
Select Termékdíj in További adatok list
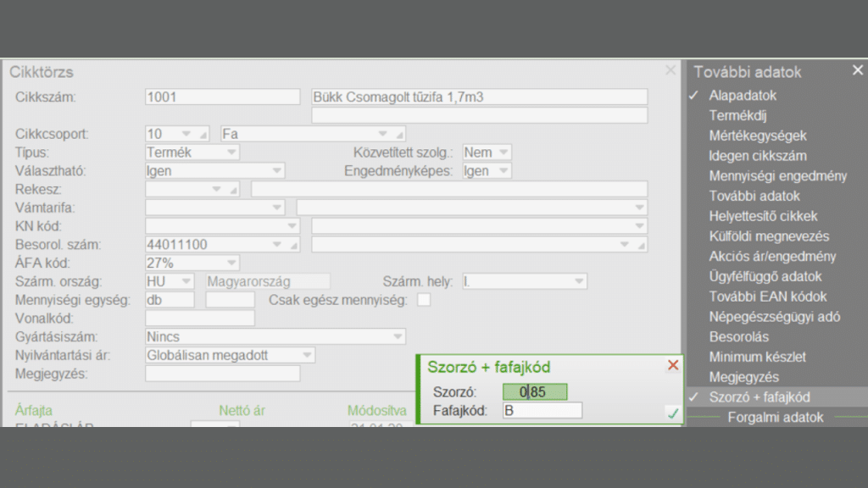pyautogui.click(x=738, y=115)
